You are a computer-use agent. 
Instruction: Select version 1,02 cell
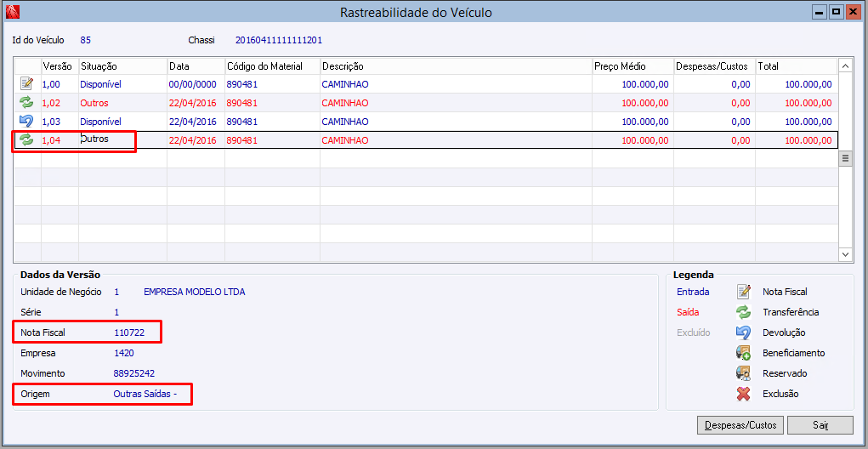tap(60, 103)
